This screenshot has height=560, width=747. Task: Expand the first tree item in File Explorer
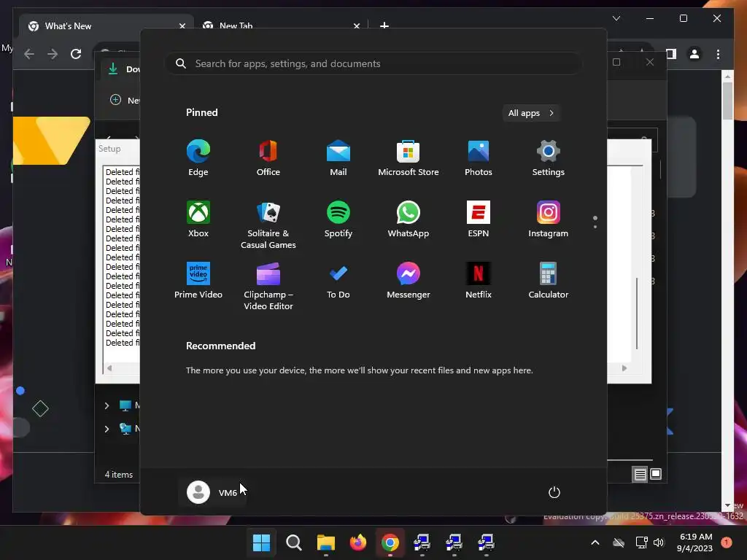click(x=107, y=405)
